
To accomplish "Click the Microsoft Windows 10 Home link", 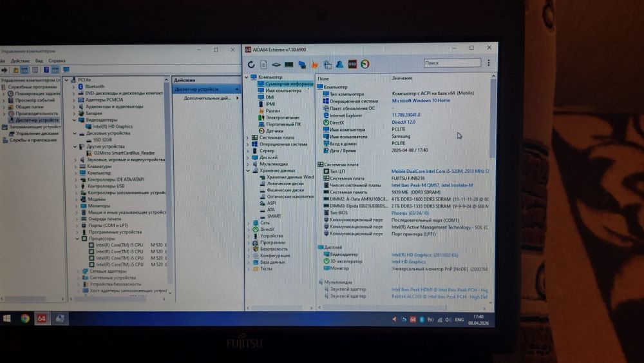I will pos(421,101).
